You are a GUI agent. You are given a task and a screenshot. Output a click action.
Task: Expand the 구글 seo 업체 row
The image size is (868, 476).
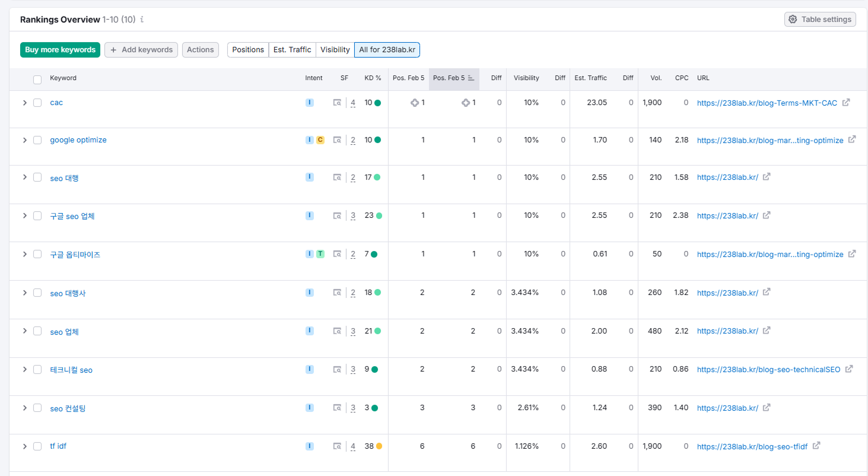pyautogui.click(x=24, y=216)
